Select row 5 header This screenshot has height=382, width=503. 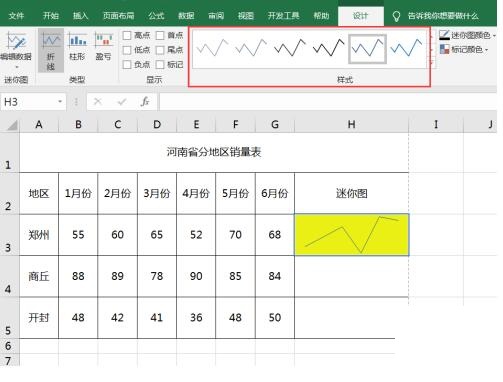pos(9,318)
